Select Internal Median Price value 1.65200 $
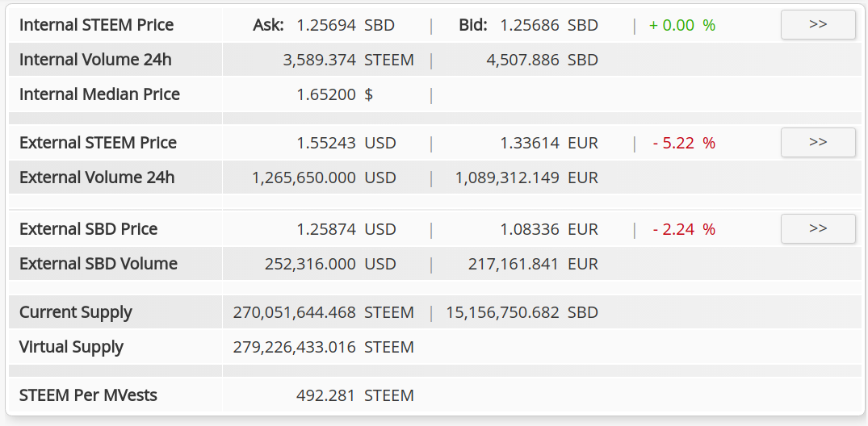 [335, 94]
